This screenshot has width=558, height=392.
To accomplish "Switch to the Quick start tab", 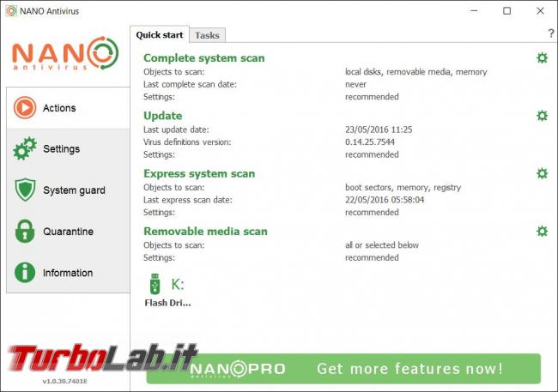I will [160, 35].
